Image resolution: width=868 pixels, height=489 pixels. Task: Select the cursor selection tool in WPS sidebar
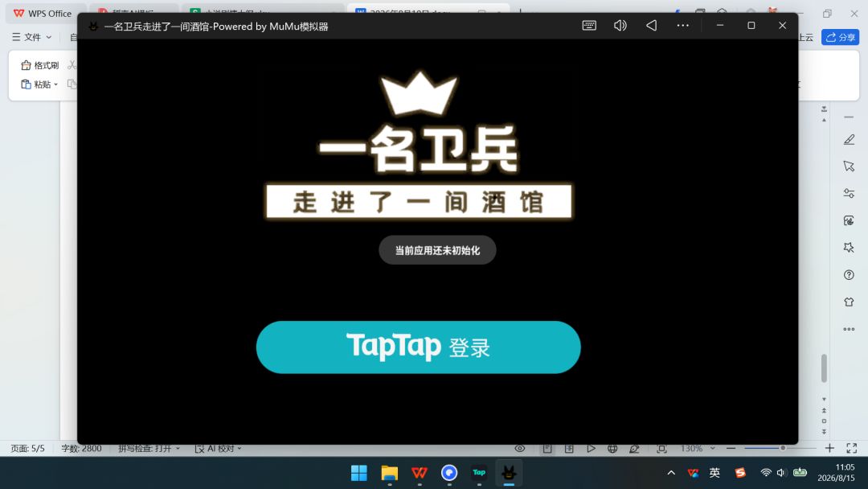click(849, 166)
